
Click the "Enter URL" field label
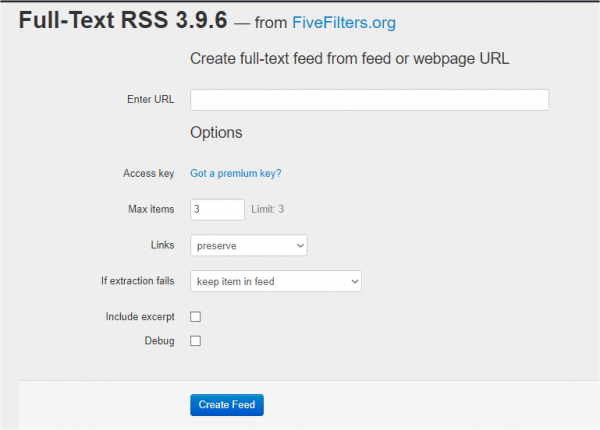click(x=150, y=100)
